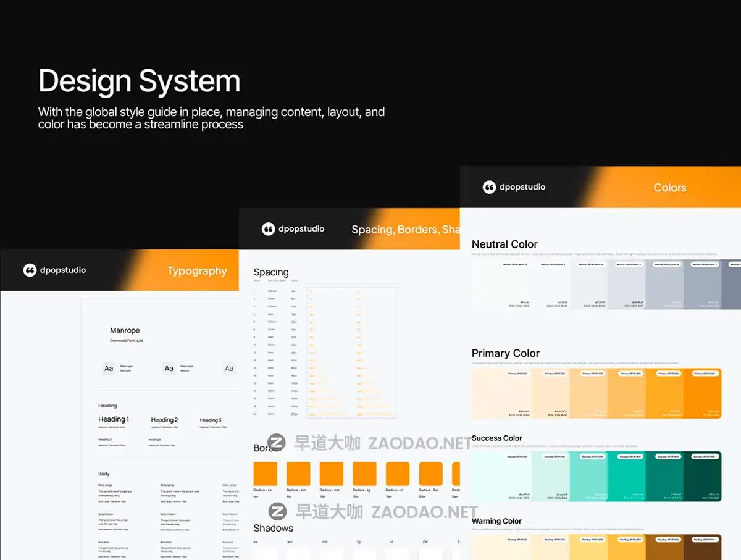Select the Aa Manrope Medium font sample
This screenshot has width=741, height=560.
coord(169,369)
